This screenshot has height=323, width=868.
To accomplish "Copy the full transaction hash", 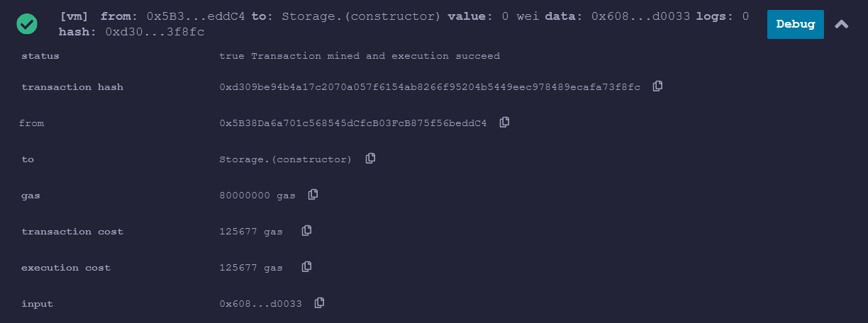I will click(x=657, y=86).
